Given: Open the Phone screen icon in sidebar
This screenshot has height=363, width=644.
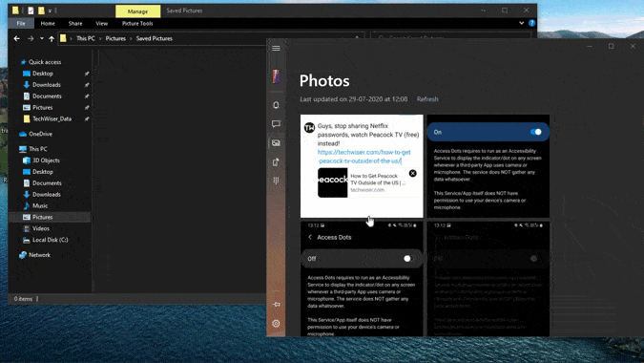Looking at the screenshot, I should pyautogui.click(x=276, y=162).
